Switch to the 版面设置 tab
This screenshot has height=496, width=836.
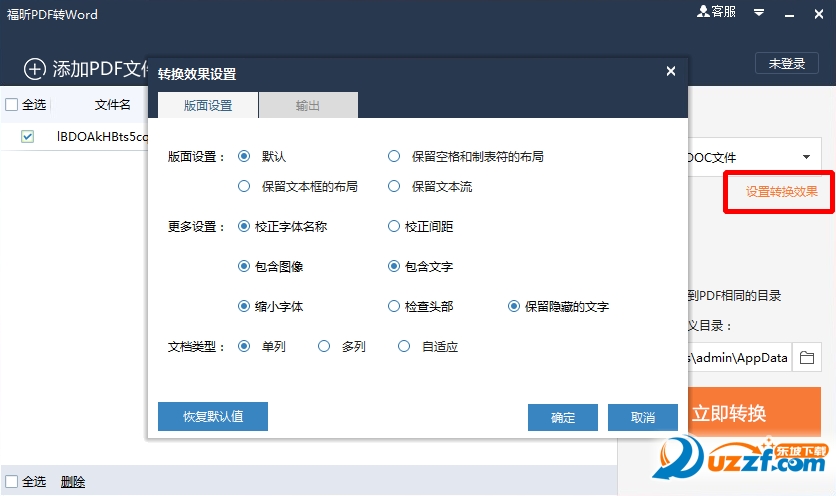coord(208,106)
